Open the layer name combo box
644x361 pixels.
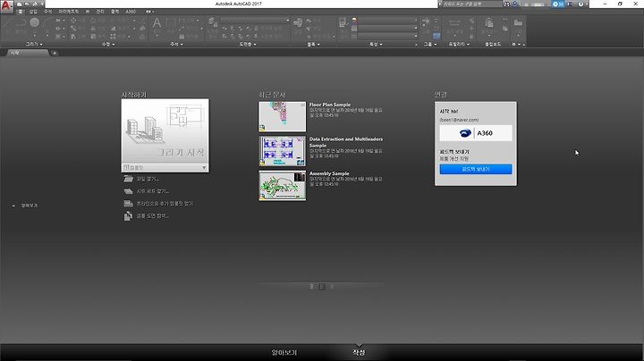pyautogui.click(x=255, y=20)
